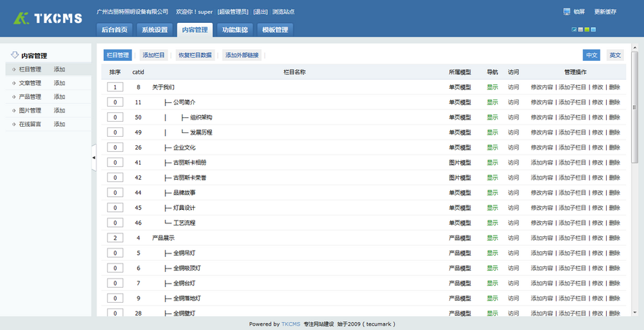
Task: Click 修改内容 for 关于我们
Action: pos(542,87)
